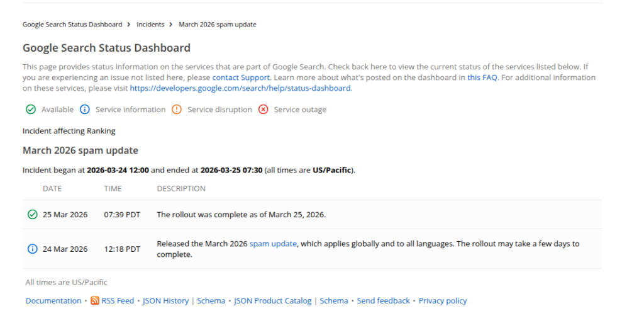Open the Incidents breadcrumb
The width and height of the screenshot is (644, 323).
tap(150, 25)
